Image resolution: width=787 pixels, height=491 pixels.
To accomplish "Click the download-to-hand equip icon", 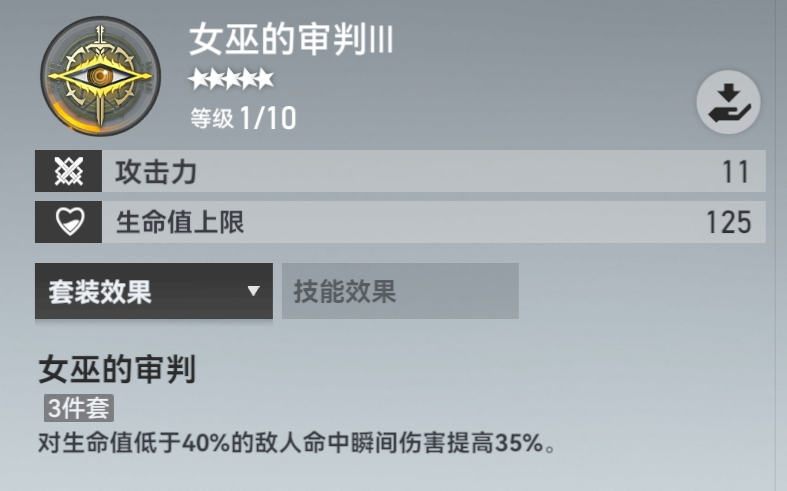I will pos(728,103).
